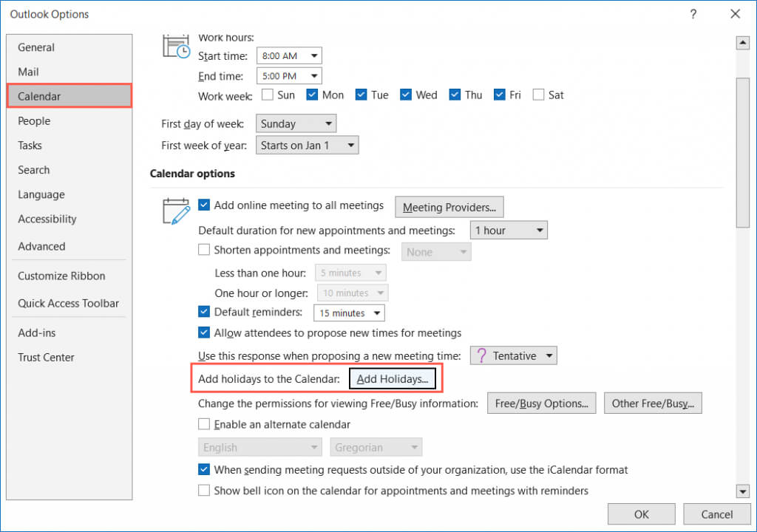Screen dimensions: 757x532
Task: Open the Trust Center category
Action: pos(69,357)
